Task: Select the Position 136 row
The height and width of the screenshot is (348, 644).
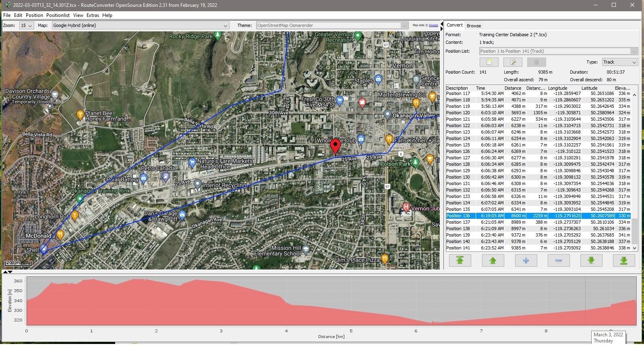Action: click(x=538, y=216)
